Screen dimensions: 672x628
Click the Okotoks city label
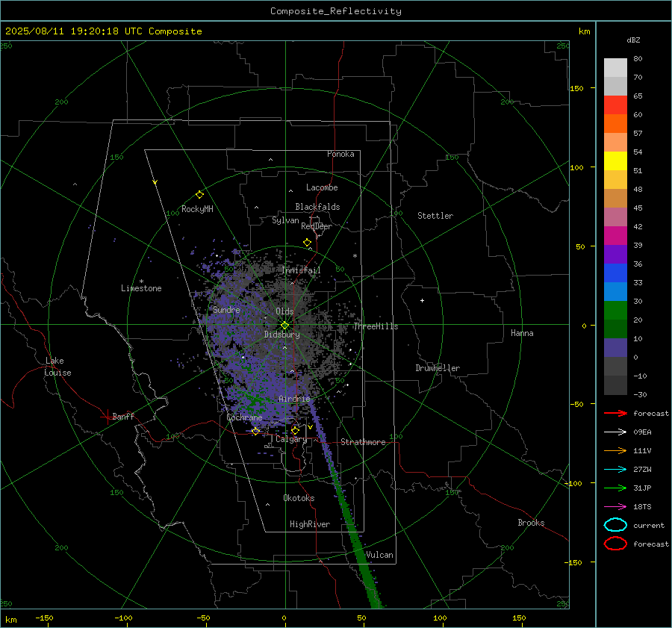(299, 498)
